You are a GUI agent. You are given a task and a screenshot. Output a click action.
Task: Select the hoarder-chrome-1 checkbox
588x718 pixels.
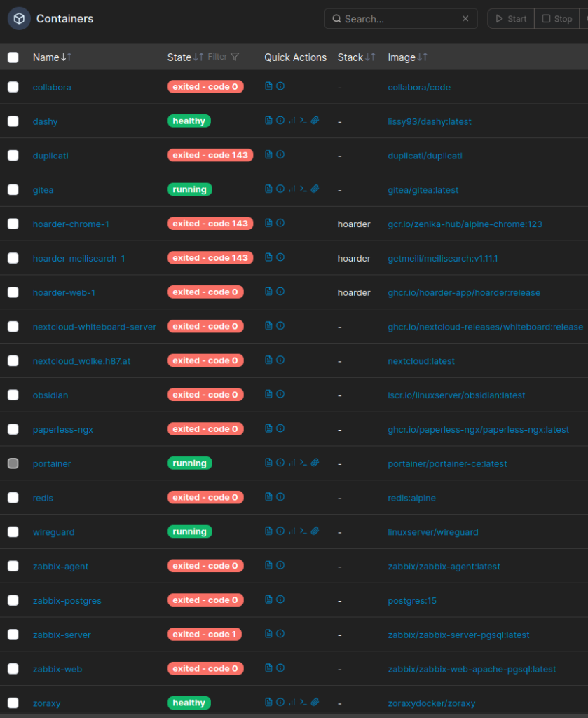pyautogui.click(x=13, y=224)
